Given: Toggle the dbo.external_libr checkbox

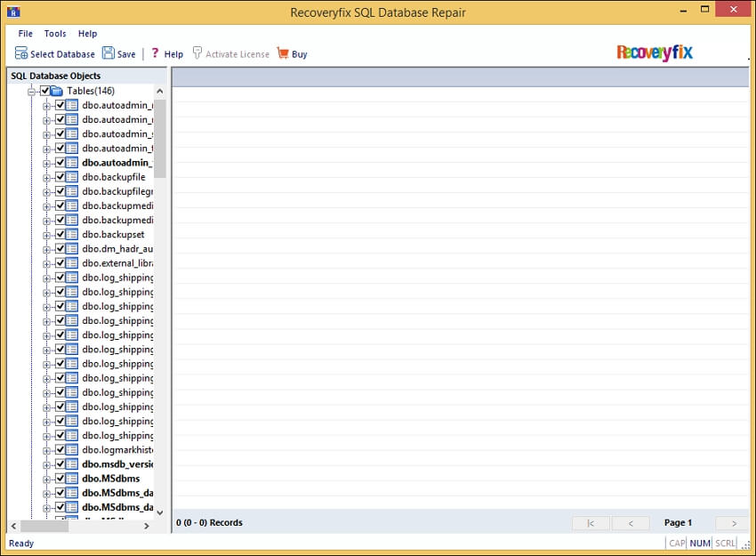Looking at the screenshot, I should click(60, 263).
